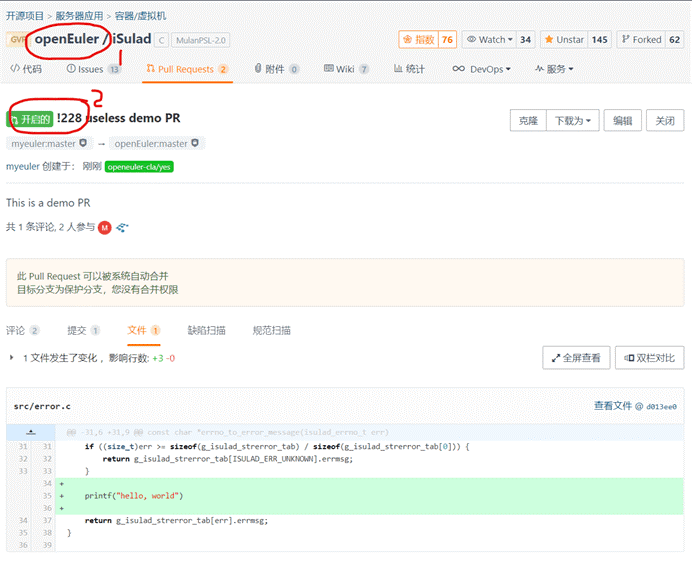Click the red M participant avatar

(x=104, y=228)
